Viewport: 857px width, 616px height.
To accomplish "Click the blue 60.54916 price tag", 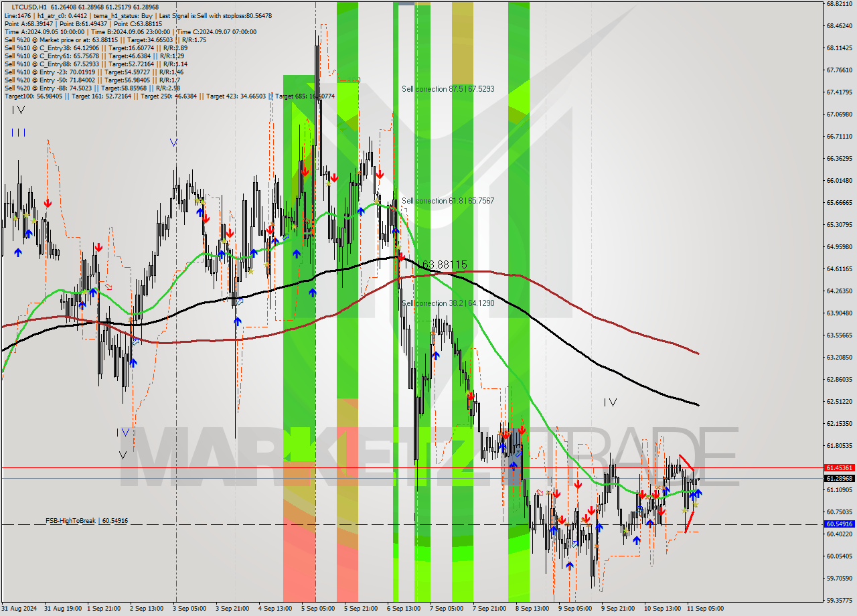I will click(x=839, y=524).
